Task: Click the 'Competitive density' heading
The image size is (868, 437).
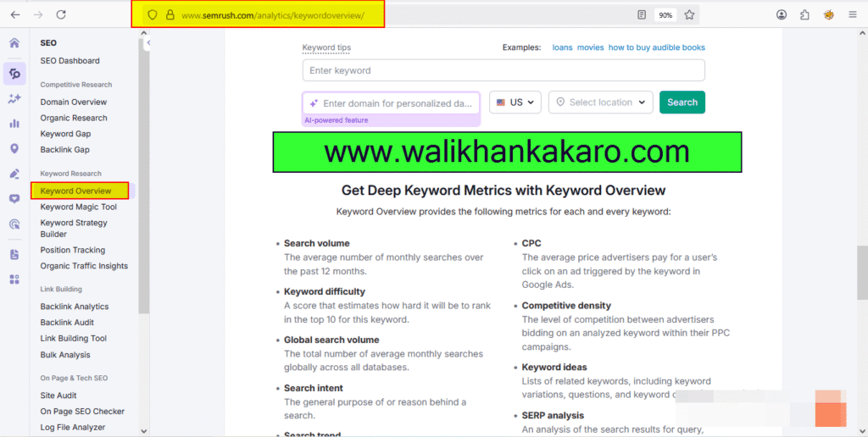Action: point(566,306)
